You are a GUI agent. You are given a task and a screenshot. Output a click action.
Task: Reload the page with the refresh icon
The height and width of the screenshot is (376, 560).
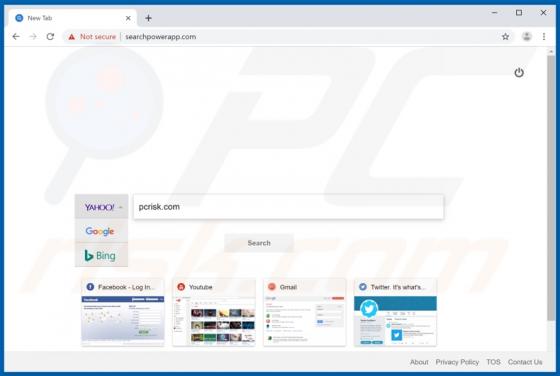click(x=50, y=36)
